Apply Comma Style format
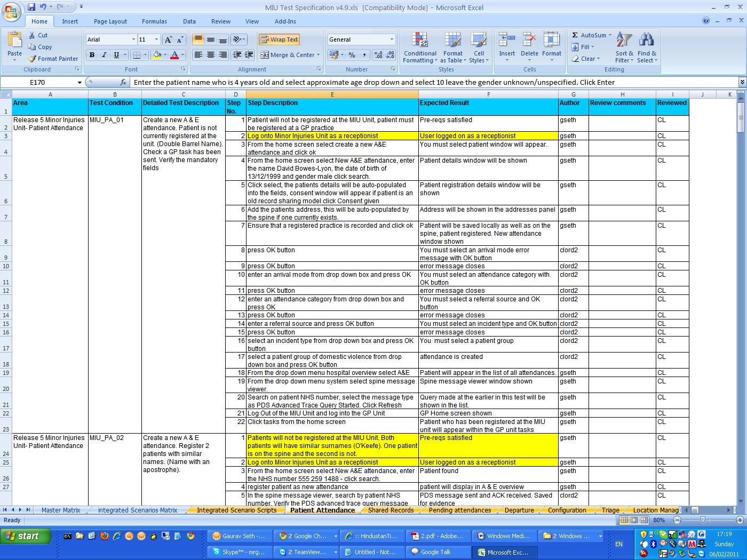 (364, 55)
